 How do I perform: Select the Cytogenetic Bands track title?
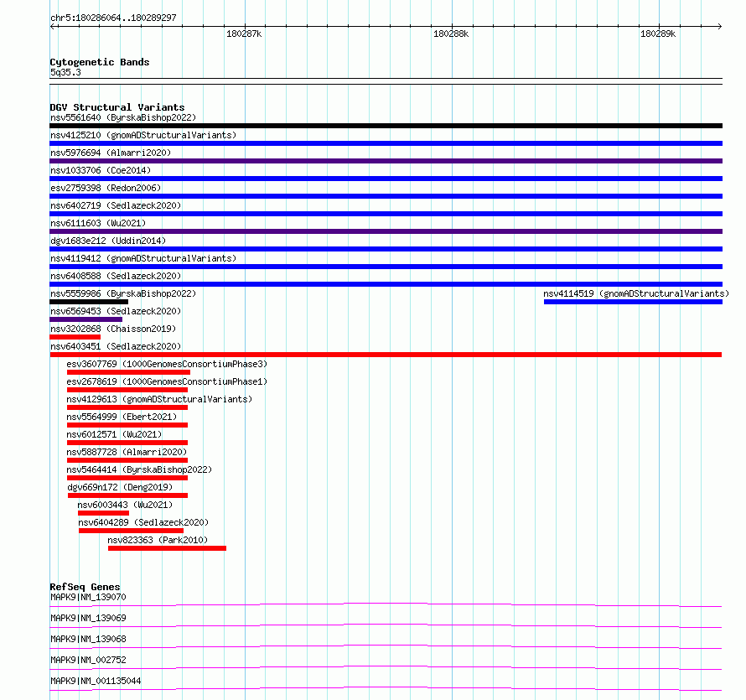tap(100, 62)
